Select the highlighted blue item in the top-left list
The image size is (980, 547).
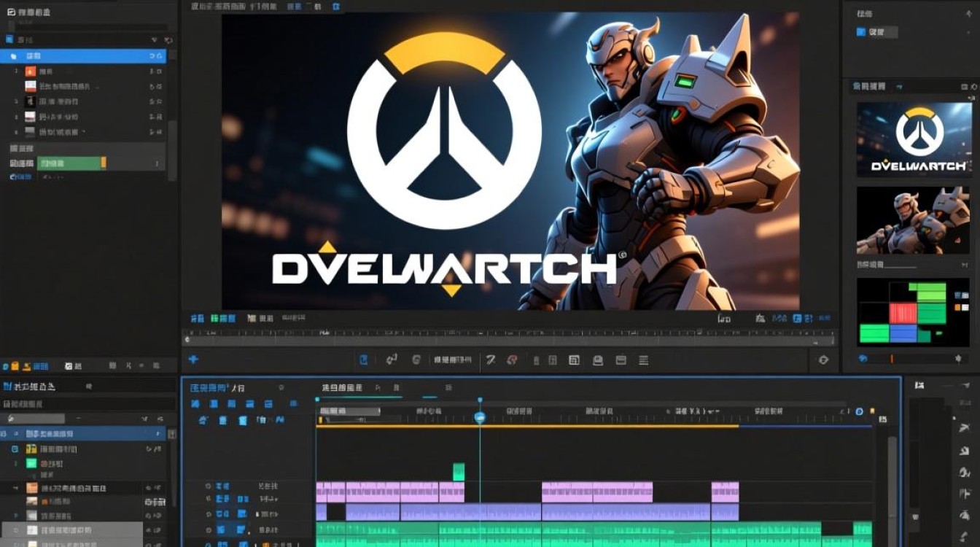[83, 56]
